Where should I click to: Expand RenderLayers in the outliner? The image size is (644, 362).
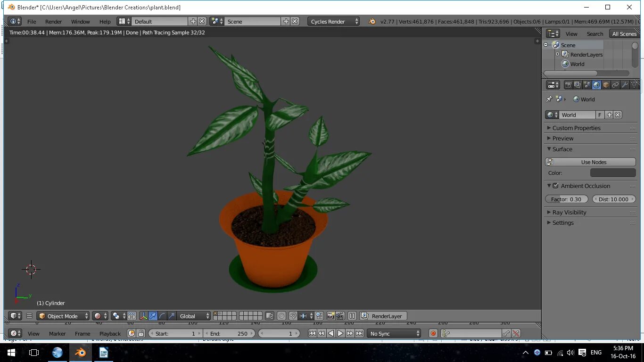pyautogui.click(x=557, y=54)
